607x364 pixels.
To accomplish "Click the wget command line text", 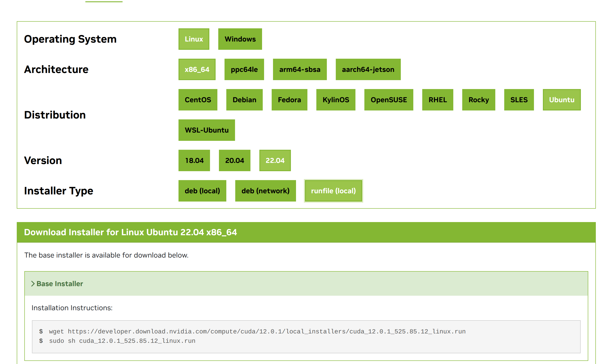I will click(257, 331).
